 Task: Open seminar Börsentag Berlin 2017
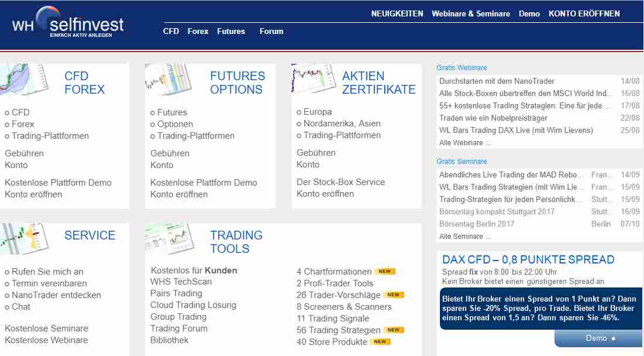pyautogui.click(x=477, y=224)
